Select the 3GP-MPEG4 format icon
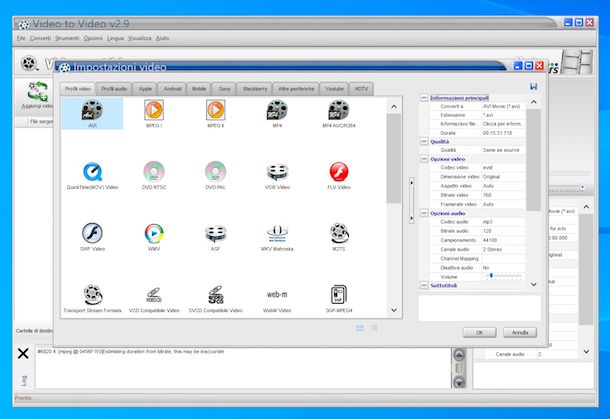This screenshot has width=610, height=419. tap(339, 298)
